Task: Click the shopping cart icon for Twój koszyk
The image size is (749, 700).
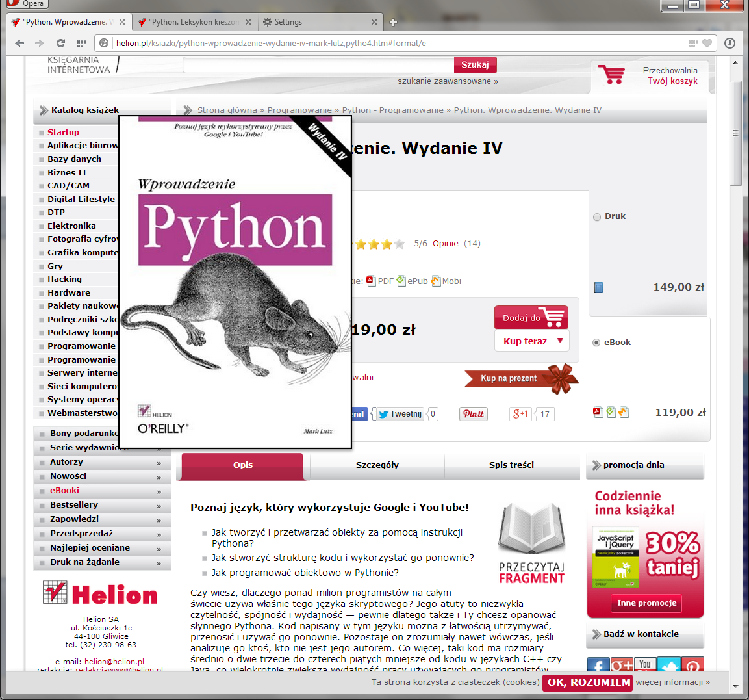Action: 611,75
